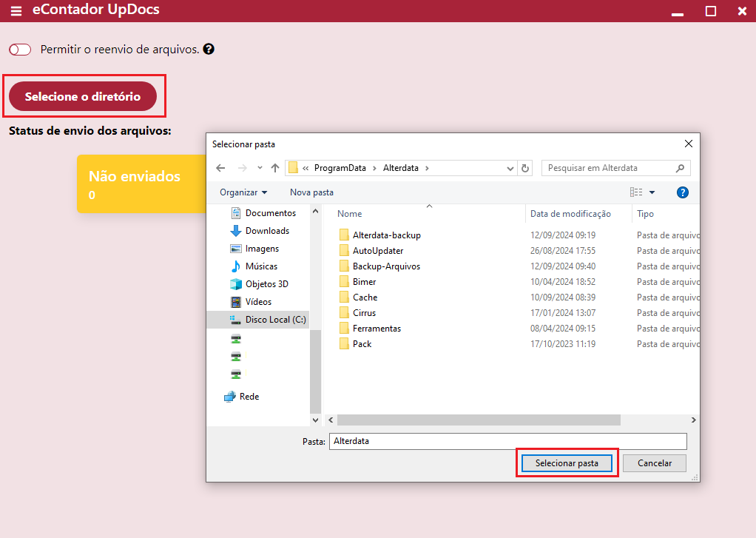Click the navigation pane scroll up arrow
The image size is (756, 538).
[315, 212]
